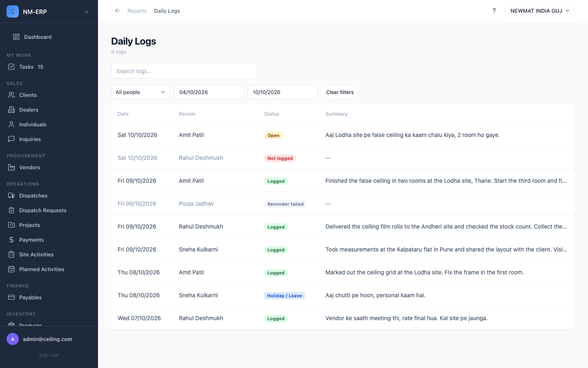Image resolution: width=588 pixels, height=368 pixels.
Task: Collapse the OPERATIONS sidebar section
Action: [89, 184]
